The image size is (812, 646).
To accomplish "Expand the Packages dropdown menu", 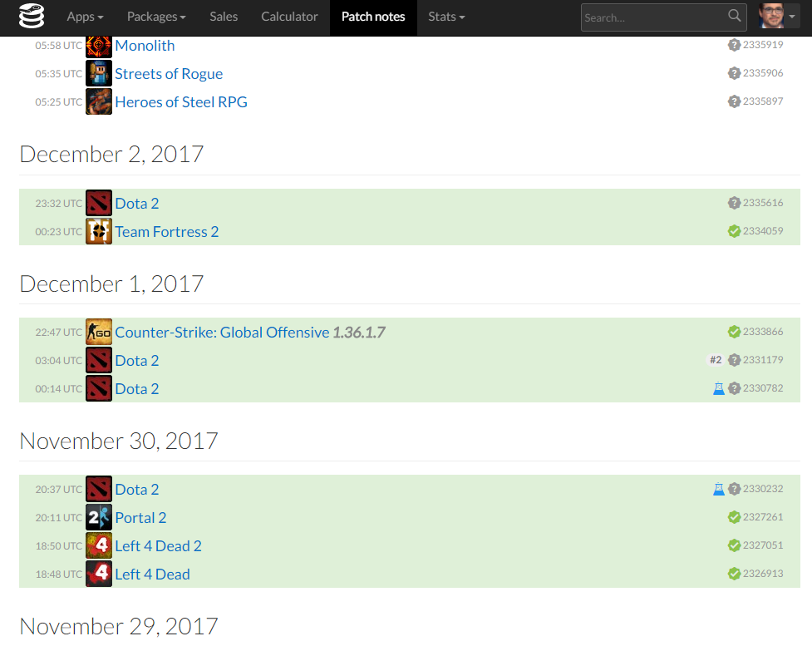I will pos(156,17).
